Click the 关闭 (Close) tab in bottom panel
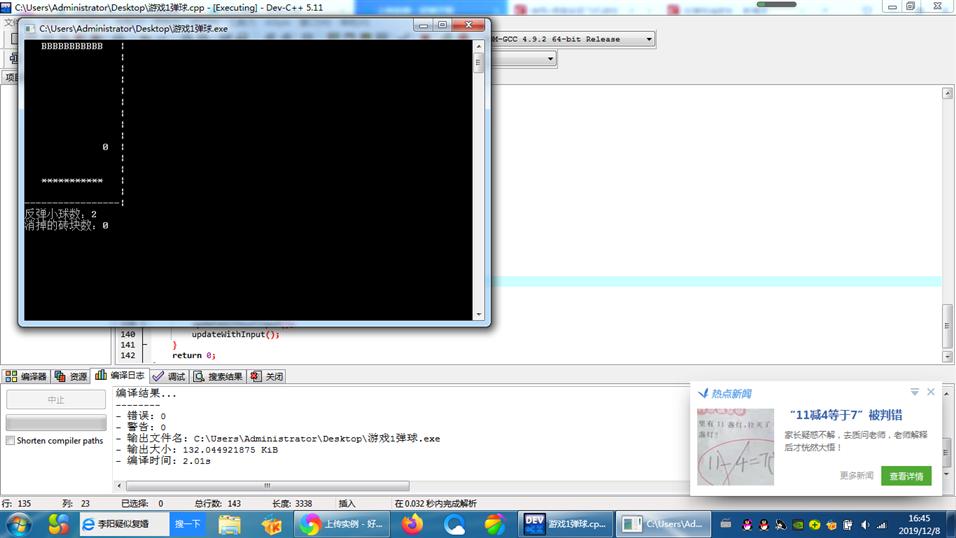The image size is (956, 538). pos(267,376)
